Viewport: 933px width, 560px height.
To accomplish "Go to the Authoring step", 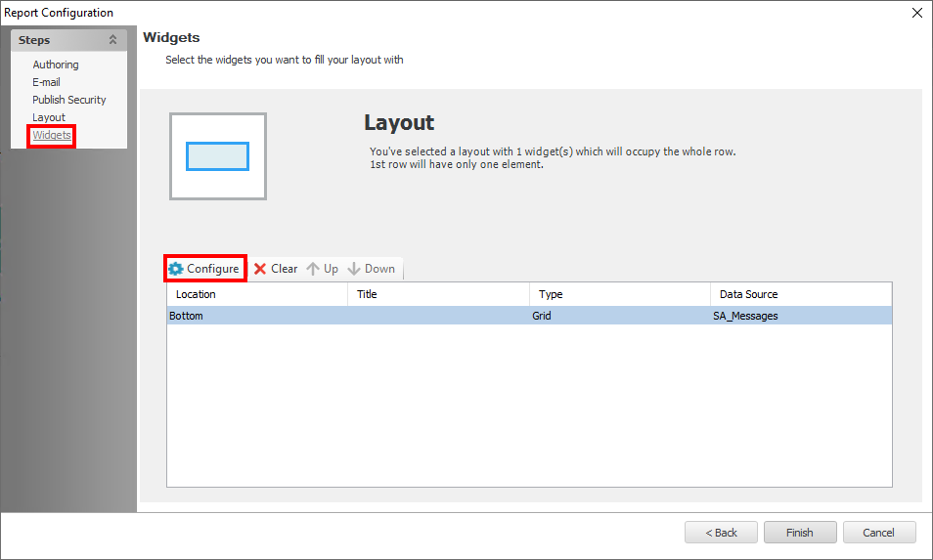I will [x=56, y=65].
